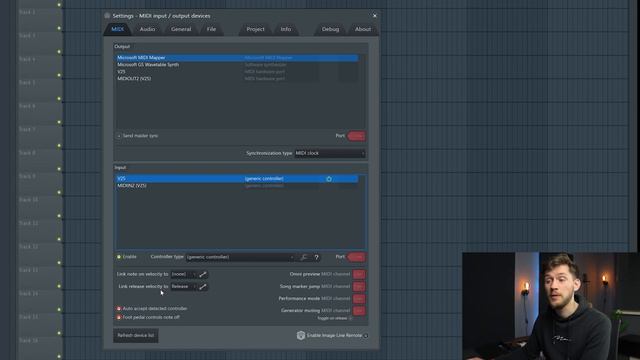Click the Settings window title icon
Viewport: 640px width, 360px height.
pos(107,16)
